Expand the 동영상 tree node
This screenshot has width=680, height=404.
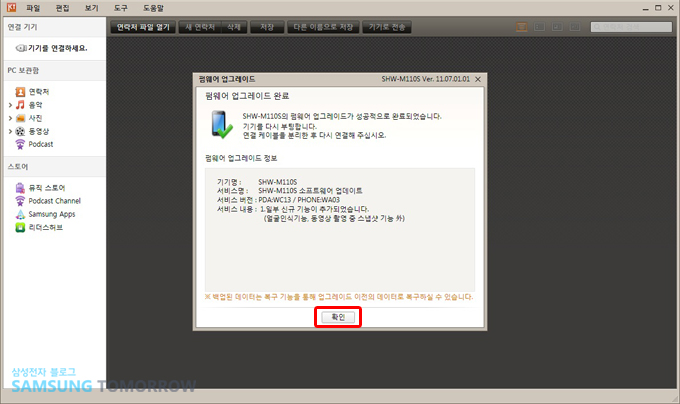[x=10, y=131]
